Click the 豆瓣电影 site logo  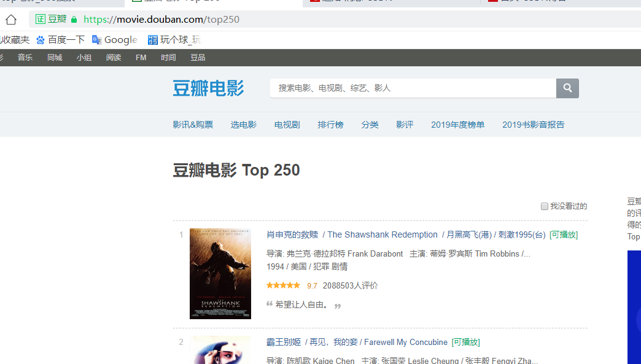[208, 88]
